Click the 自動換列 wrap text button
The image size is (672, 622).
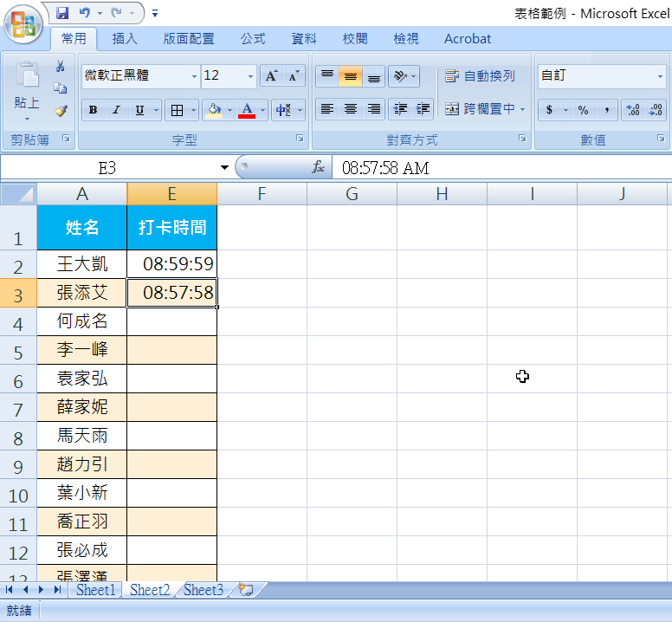pos(480,76)
